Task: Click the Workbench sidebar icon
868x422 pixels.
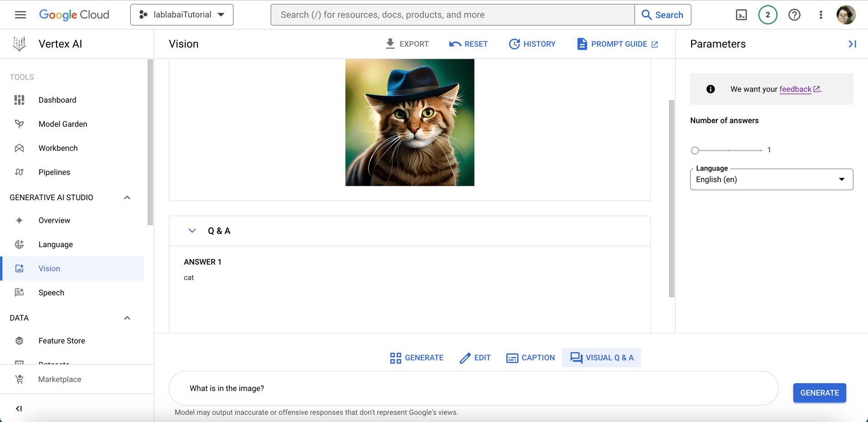Action: [x=19, y=148]
